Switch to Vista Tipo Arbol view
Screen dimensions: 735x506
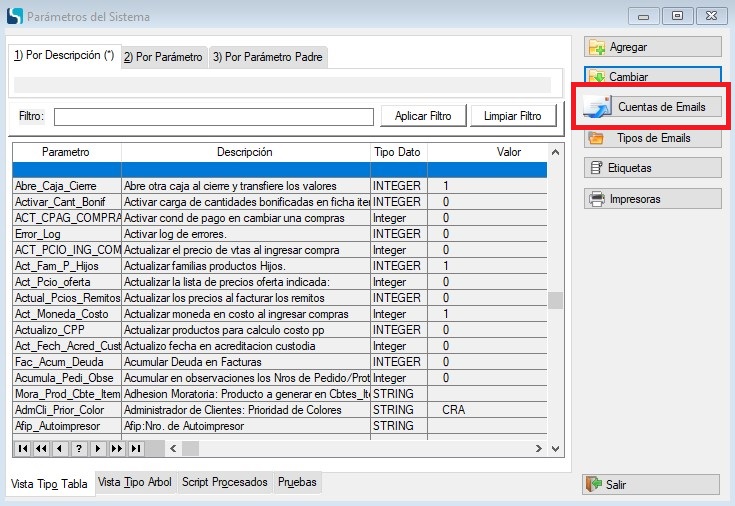136,482
